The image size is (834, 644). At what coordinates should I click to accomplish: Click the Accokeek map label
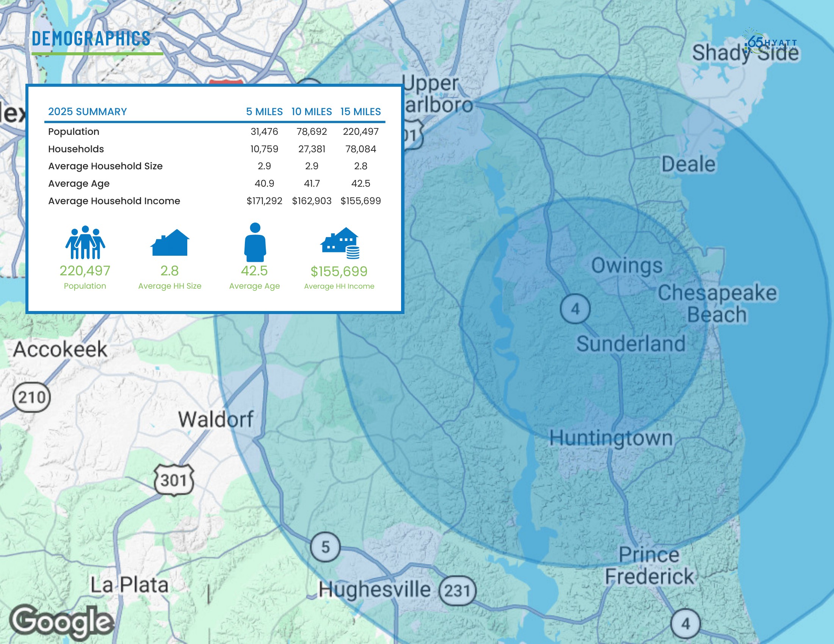pyautogui.click(x=60, y=349)
